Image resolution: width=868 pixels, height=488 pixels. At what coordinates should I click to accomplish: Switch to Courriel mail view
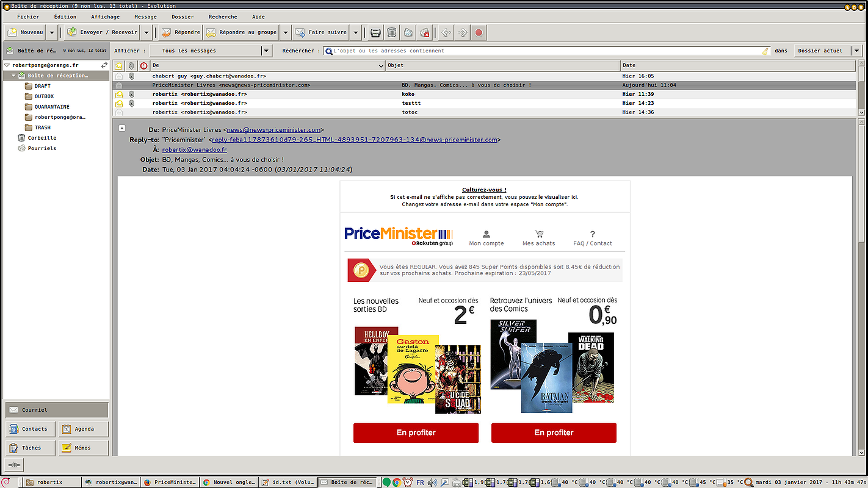point(57,410)
